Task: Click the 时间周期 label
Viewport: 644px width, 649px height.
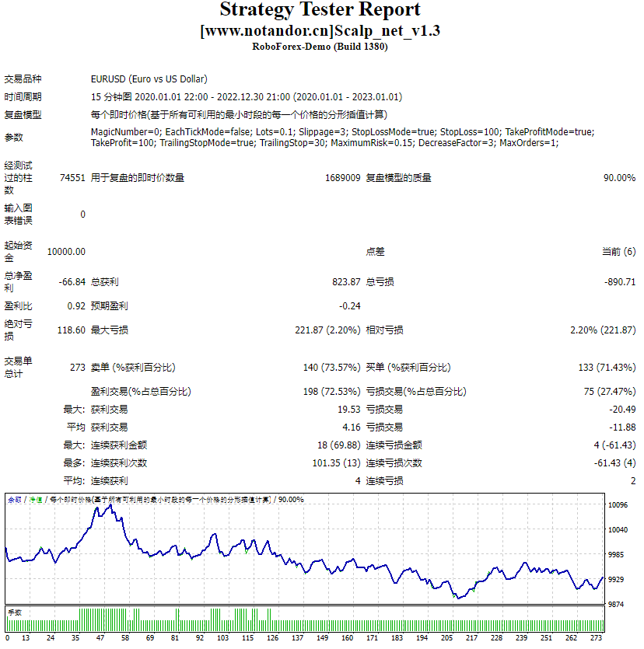Action: [x=23, y=97]
